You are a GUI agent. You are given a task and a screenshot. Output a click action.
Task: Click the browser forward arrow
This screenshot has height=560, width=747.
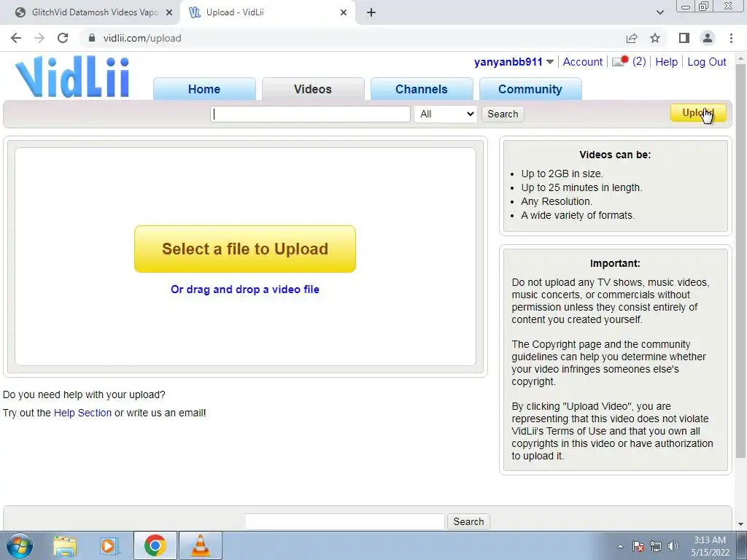click(x=39, y=38)
